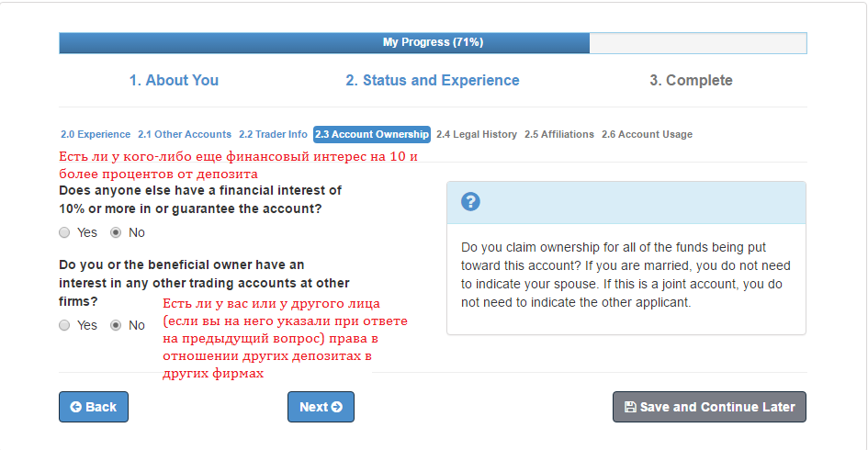Click the My Progress bar

pos(433,42)
